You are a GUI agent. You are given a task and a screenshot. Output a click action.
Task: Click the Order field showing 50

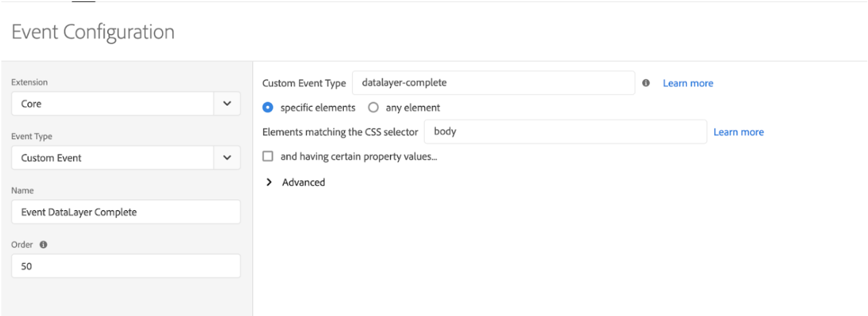[x=126, y=266]
